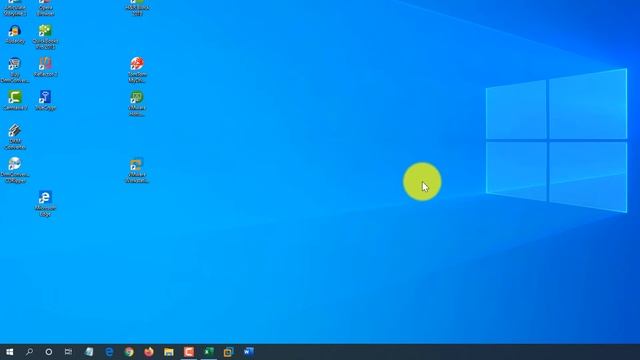Open VMware Workstation from the taskbar
The image size is (640, 360).
(x=229, y=351)
